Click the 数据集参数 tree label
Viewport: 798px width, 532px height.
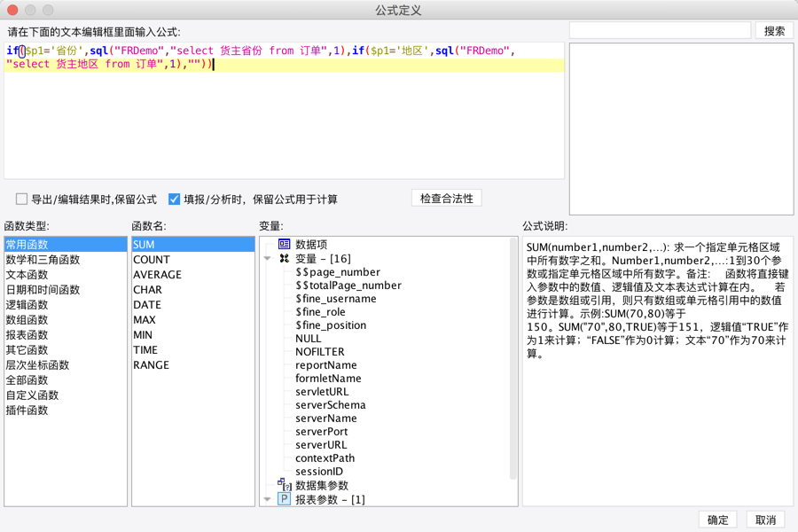[x=322, y=485]
